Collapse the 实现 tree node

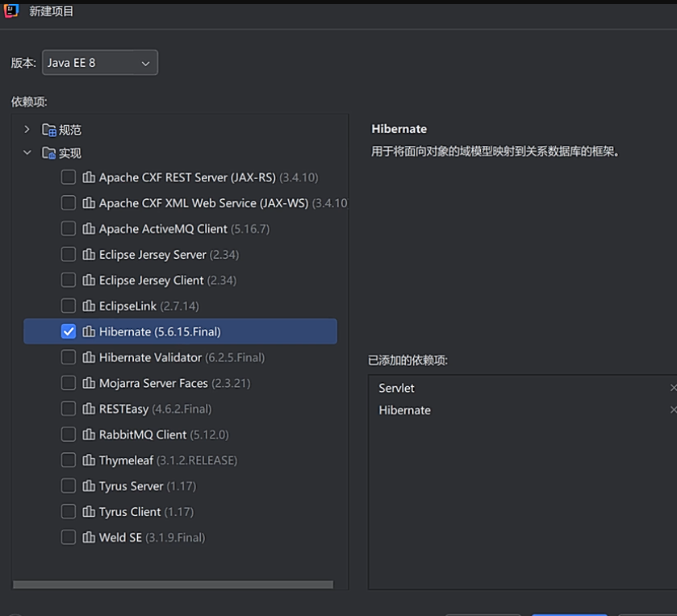pyautogui.click(x=27, y=152)
